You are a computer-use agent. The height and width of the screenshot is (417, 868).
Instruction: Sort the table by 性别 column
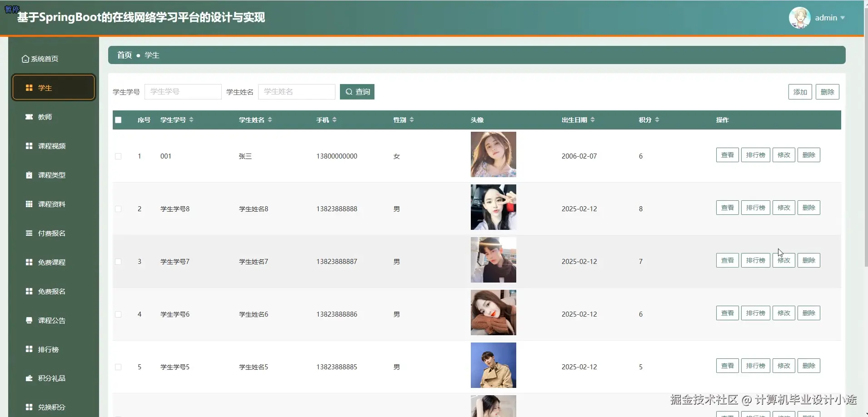412,120
